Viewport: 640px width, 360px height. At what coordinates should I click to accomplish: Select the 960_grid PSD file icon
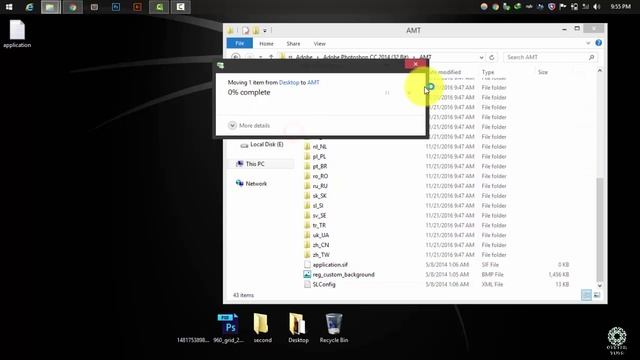tap(229, 328)
